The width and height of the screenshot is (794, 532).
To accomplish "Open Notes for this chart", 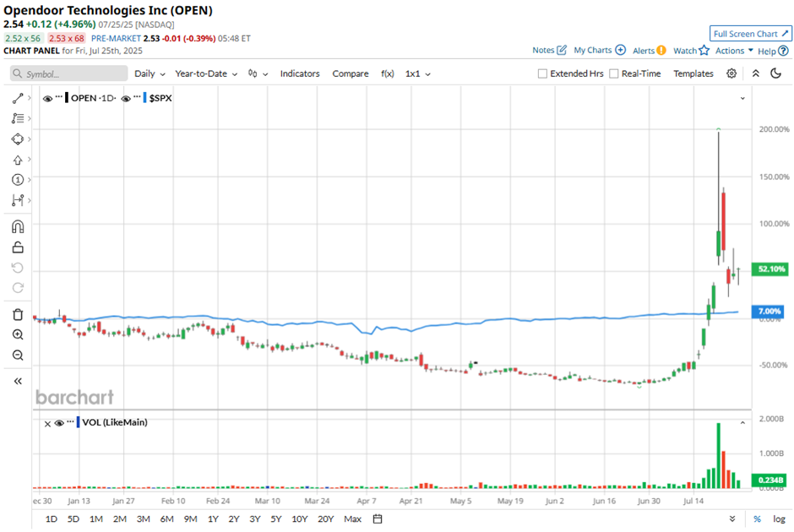I will tap(549, 50).
